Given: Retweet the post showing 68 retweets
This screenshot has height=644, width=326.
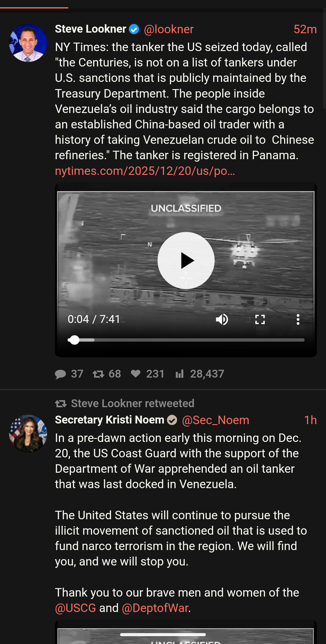Looking at the screenshot, I should [x=98, y=374].
